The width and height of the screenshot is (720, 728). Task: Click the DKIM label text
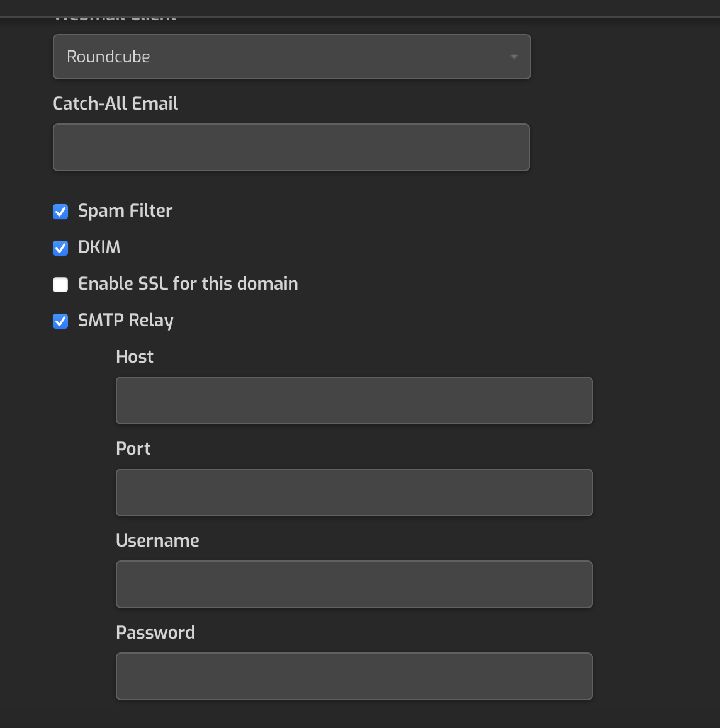coord(99,247)
